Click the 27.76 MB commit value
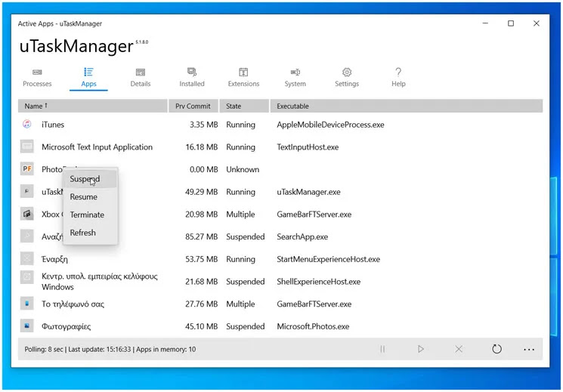The height and width of the screenshot is (392, 563). 202,304
